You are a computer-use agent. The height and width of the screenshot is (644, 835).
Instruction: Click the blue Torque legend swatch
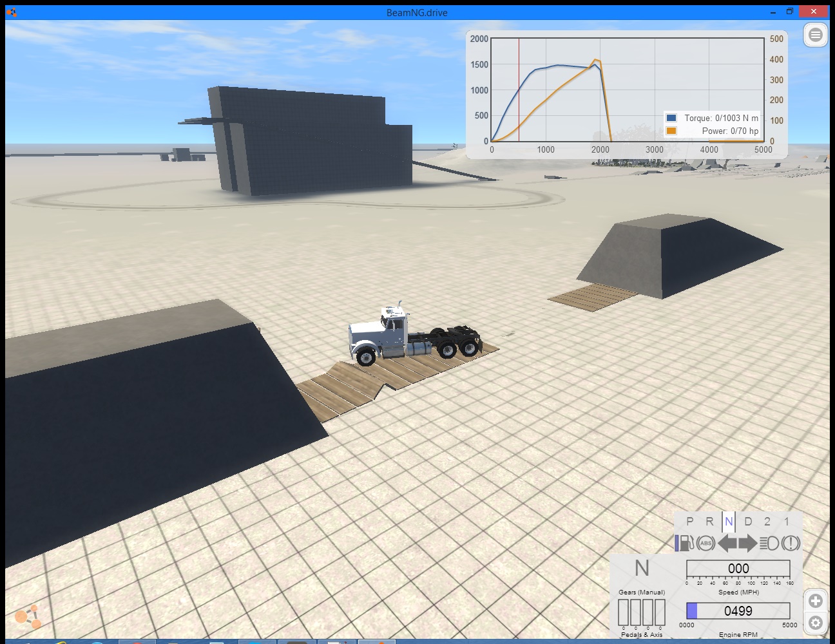click(671, 118)
